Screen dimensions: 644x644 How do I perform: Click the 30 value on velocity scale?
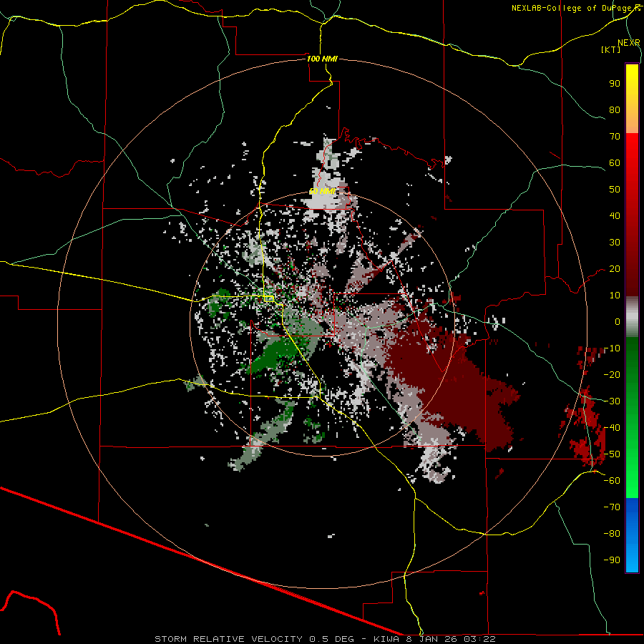[x=615, y=243]
